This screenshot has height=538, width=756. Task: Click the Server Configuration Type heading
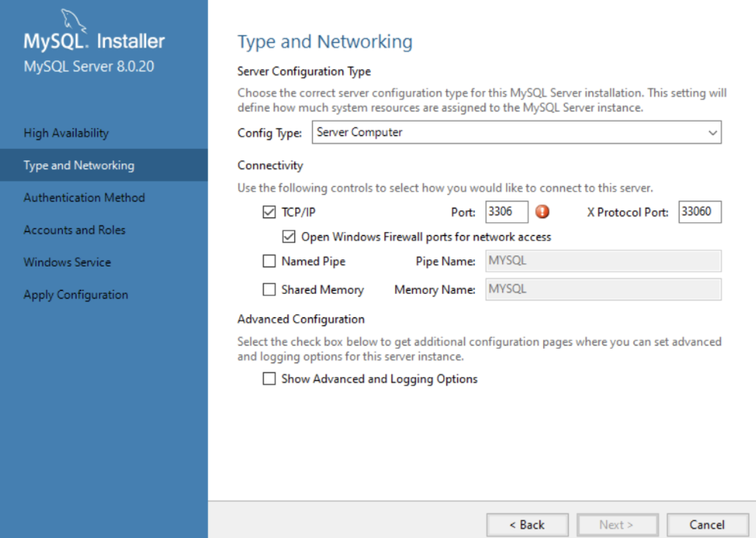tap(304, 72)
